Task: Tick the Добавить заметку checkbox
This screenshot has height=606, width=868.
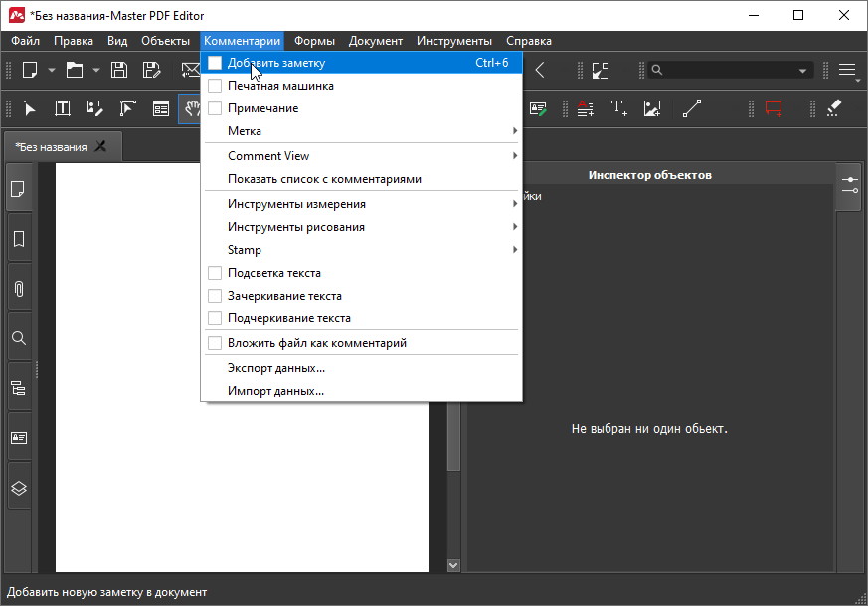Action: point(215,63)
